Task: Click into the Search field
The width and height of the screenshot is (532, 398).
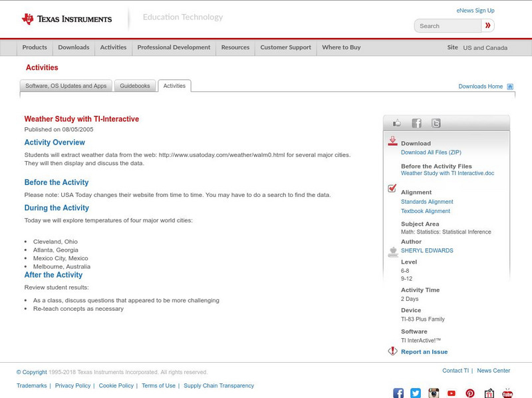Action: pos(448,26)
